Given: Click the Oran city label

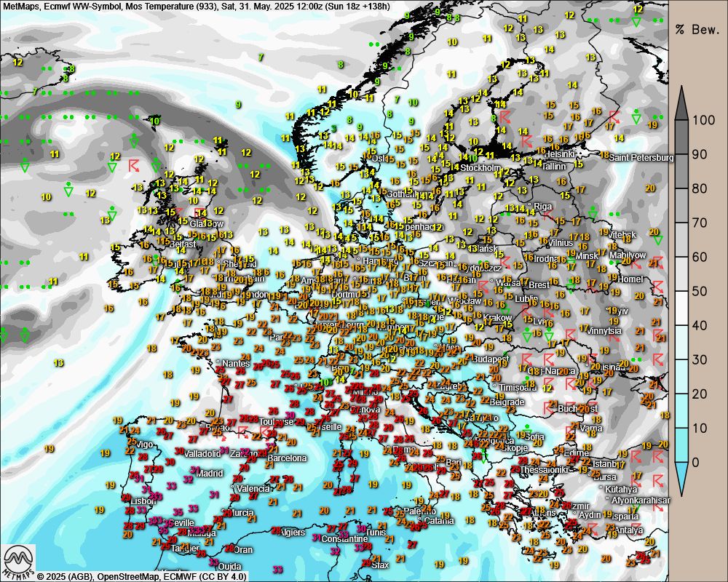Looking at the screenshot, I should click(x=242, y=549).
